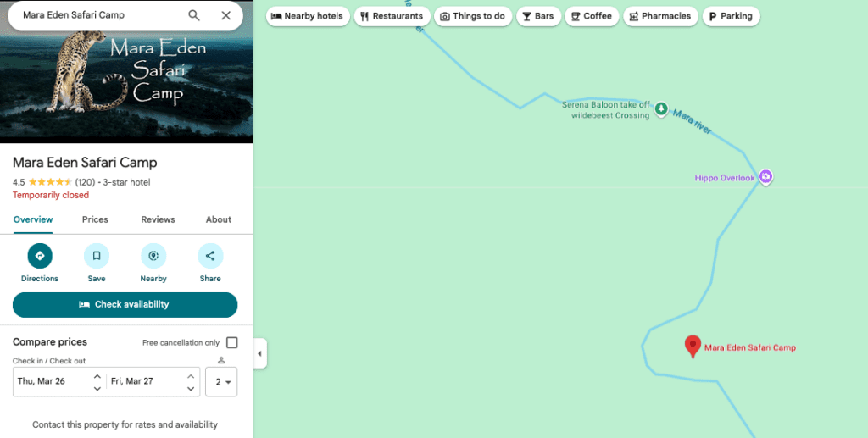The image size is (868, 438).
Task: Click the 3-star hotel text
Action: tap(127, 182)
